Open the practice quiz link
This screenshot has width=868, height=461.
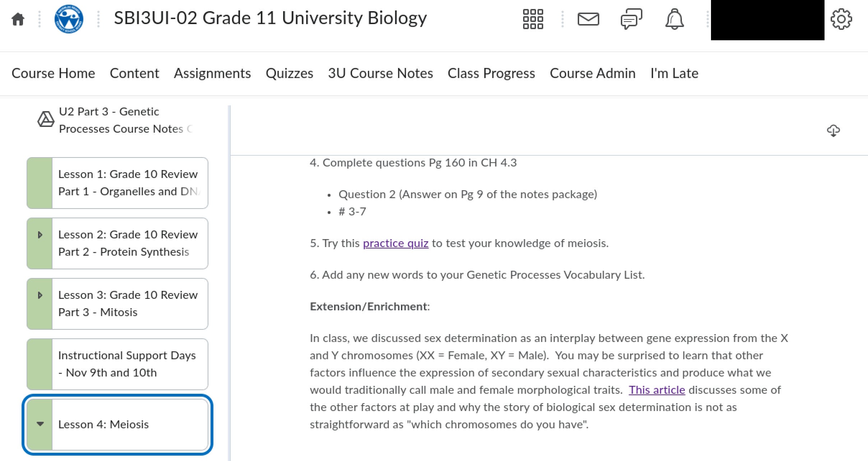pos(396,243)
